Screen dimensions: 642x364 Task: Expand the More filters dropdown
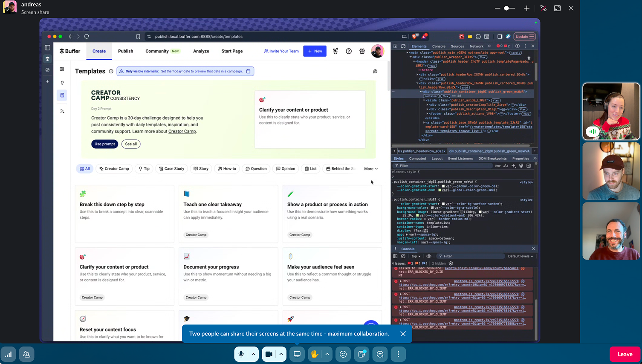[371, 169]
